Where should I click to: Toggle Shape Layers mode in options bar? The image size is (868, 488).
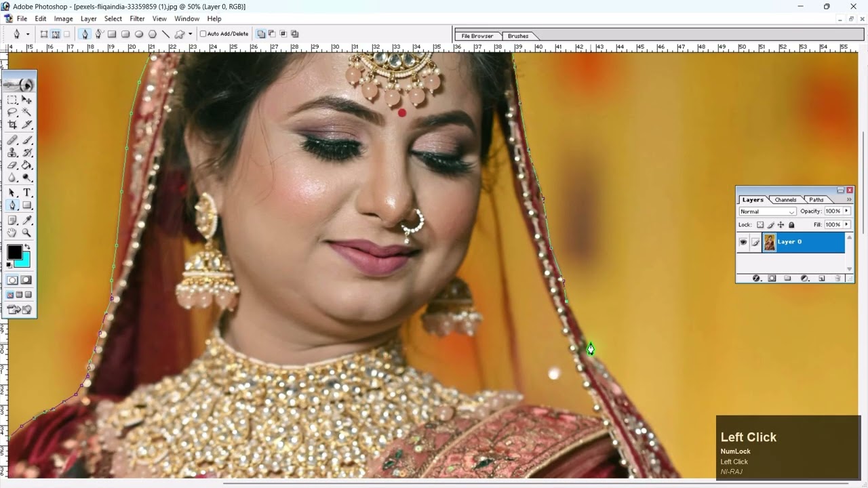44,34
